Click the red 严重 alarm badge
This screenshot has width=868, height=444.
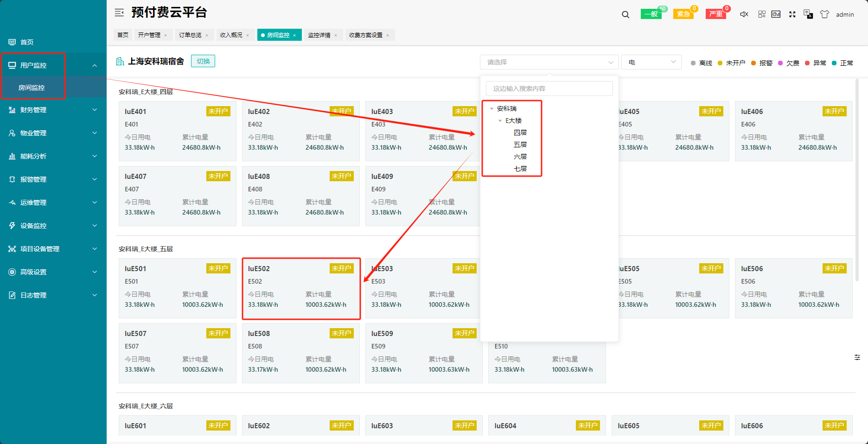716,14
